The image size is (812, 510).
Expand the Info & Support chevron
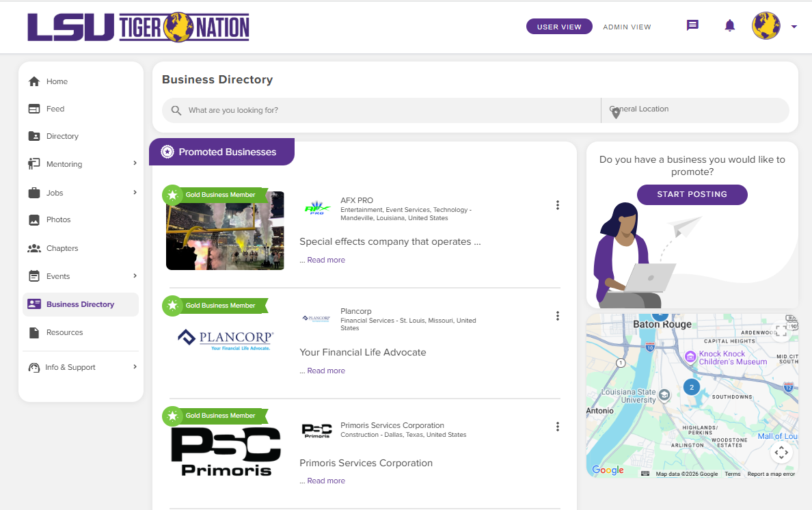(x=135, y=366)
